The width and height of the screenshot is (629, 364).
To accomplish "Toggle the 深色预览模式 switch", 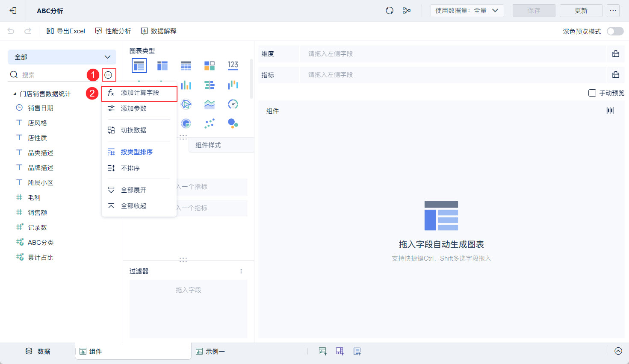I will [x=615, y=31].
